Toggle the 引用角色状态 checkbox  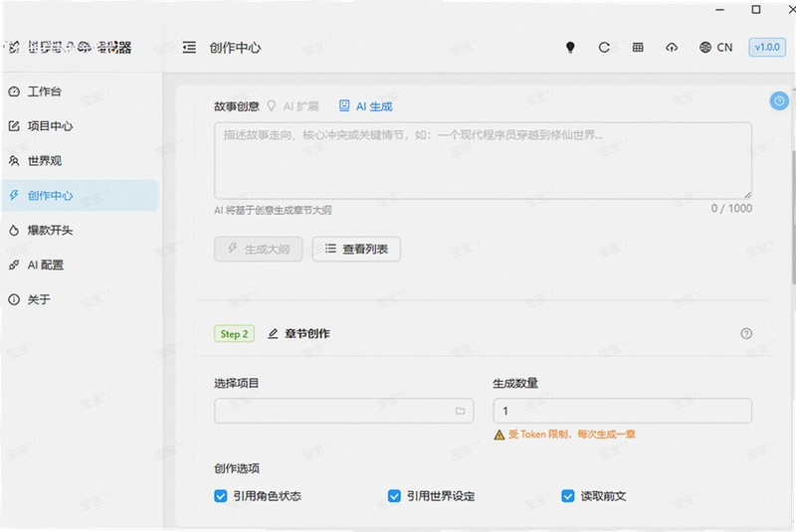(220, 496)
